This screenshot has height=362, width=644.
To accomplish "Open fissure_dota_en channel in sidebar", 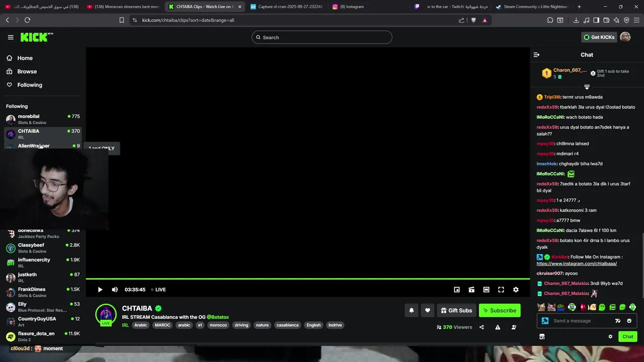I will [x=43, y=336].
